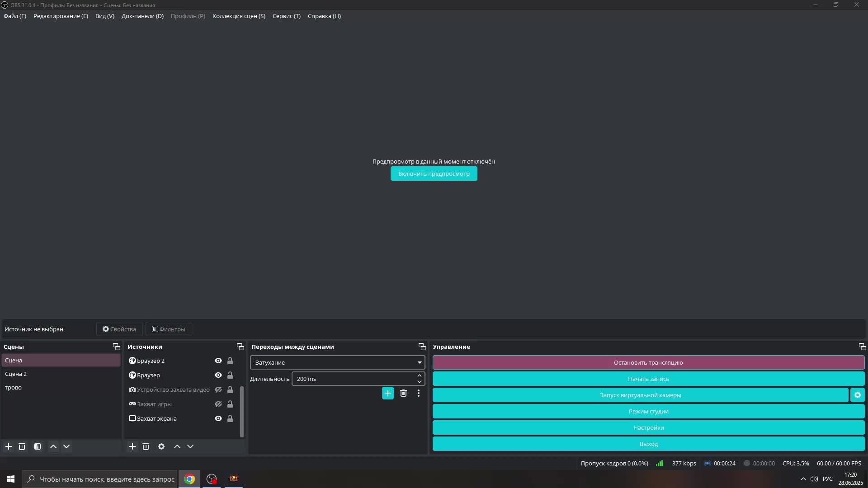This screenshot has width=868, height=488.
Task: Click Включить предпросмотр button
Action: pos(434,174)
